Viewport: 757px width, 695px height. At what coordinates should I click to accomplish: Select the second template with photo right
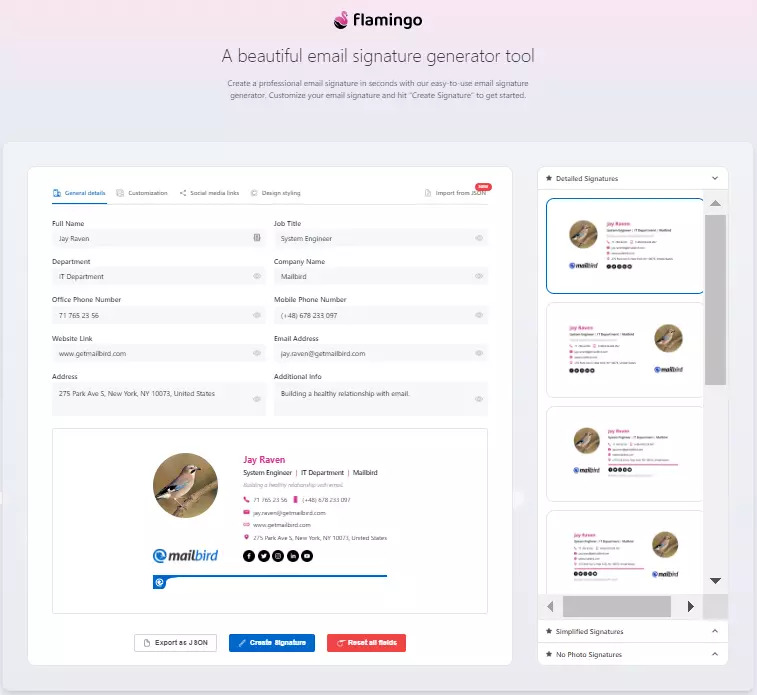coord(625,350)
